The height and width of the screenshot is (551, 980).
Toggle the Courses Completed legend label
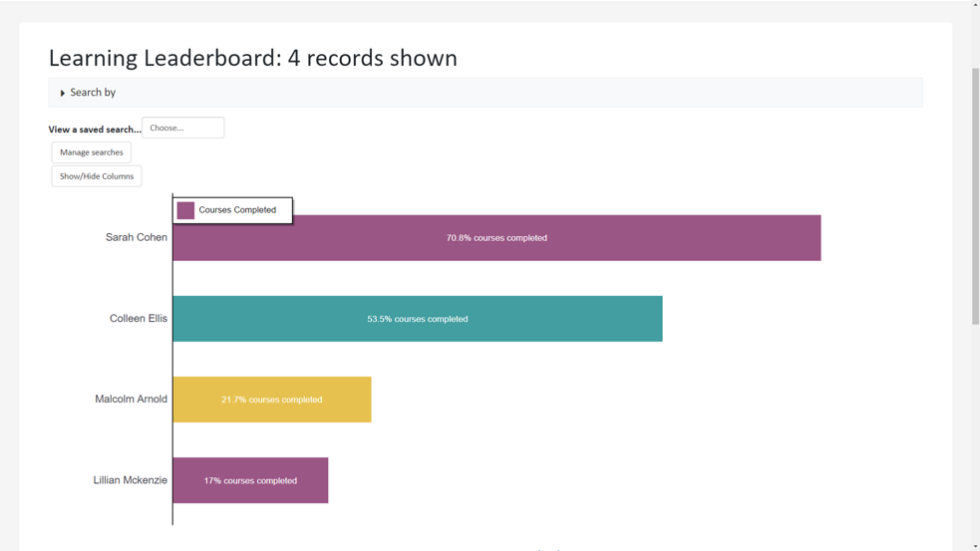237,210
